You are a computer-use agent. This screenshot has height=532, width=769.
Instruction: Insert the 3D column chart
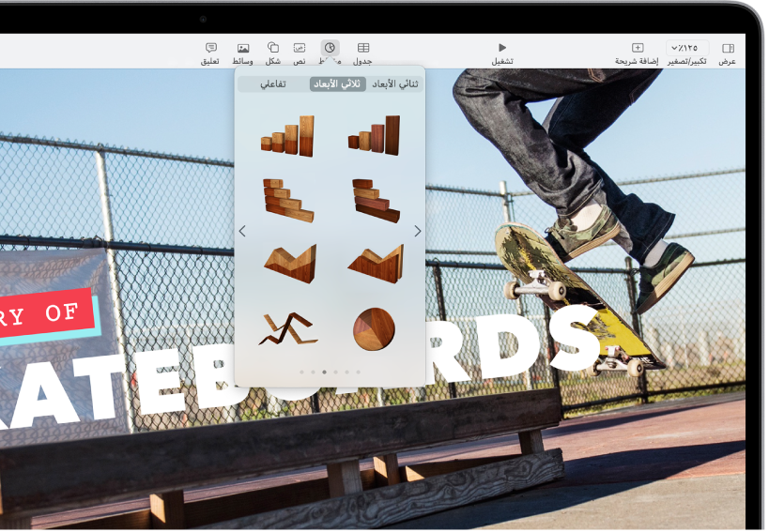375,136
